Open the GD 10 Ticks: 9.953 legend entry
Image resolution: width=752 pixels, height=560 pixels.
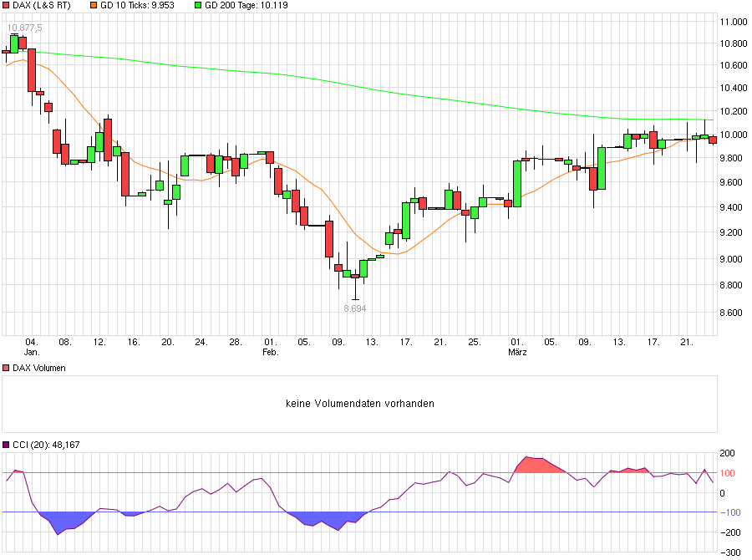(x=138, y=5)
